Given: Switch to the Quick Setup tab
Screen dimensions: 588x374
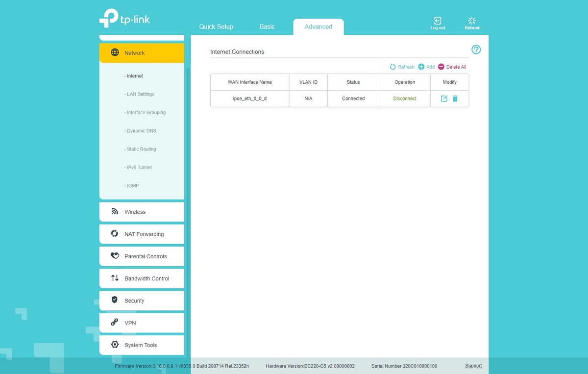Looking at the screenshot, I should pyautogui.click(x=216, y=27).
